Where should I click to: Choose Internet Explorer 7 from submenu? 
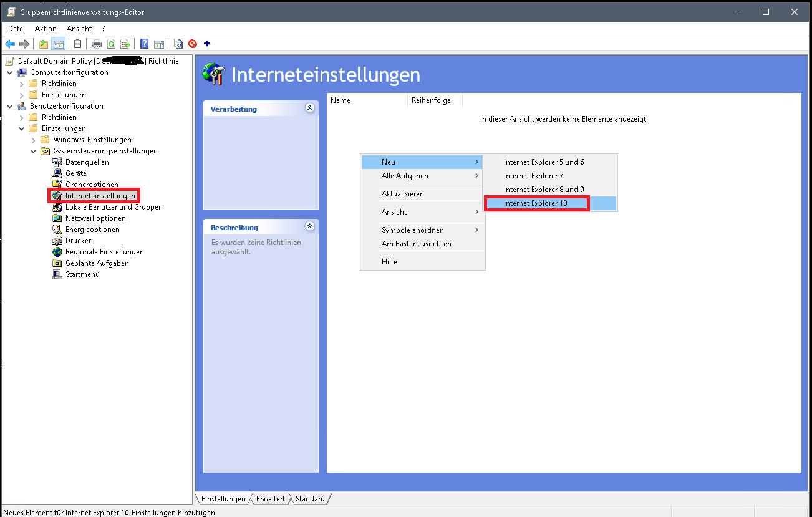(x=551, y=176)
